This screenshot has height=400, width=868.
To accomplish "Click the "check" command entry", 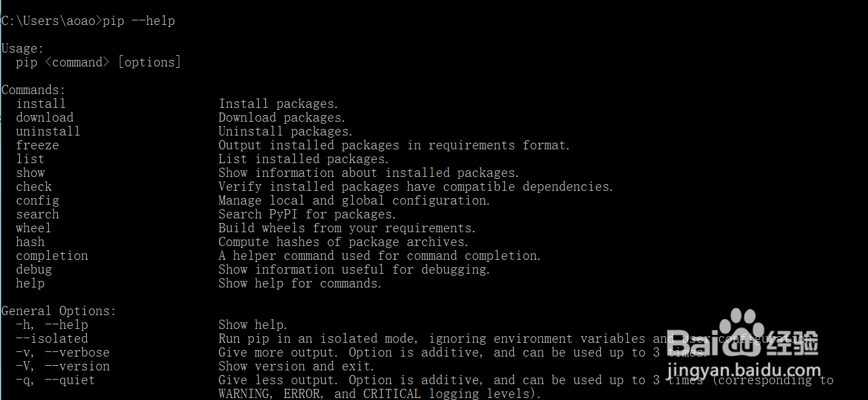I will pos(34,187).
